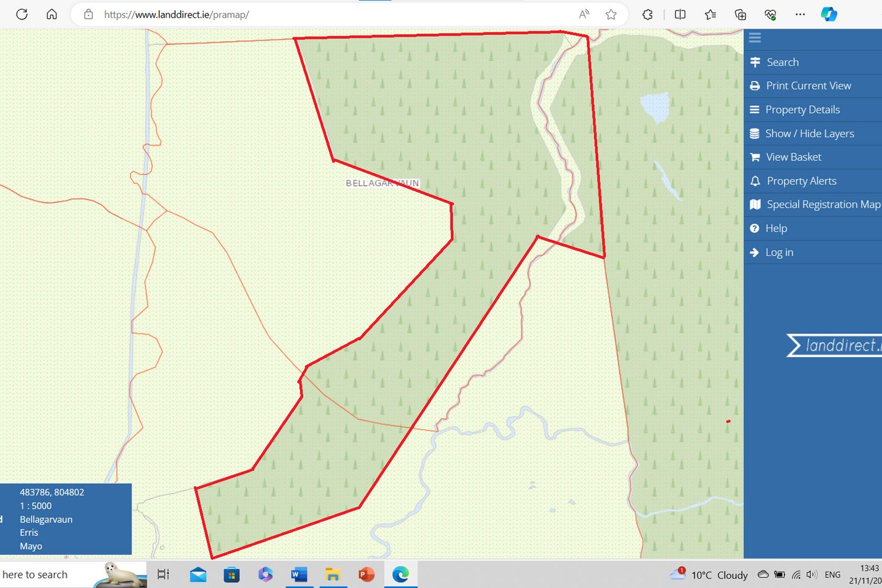Open browser Settings and more menu
This screenshot has width=882, height=588.
coord(800,14)
